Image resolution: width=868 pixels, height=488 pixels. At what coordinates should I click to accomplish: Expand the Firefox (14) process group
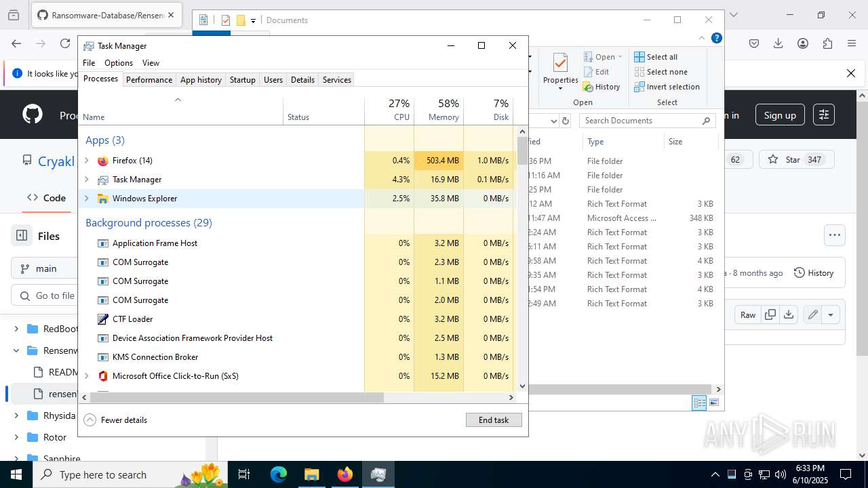coord(86,161)
